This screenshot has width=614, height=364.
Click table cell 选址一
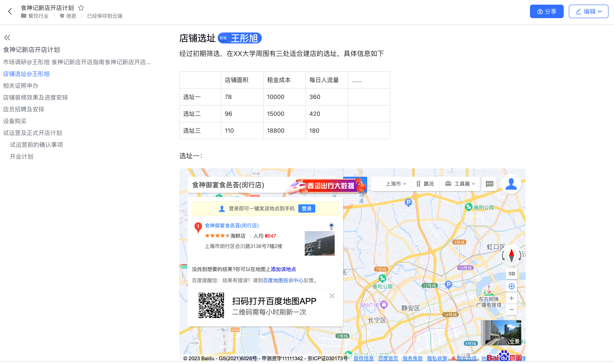coord(200,97)
